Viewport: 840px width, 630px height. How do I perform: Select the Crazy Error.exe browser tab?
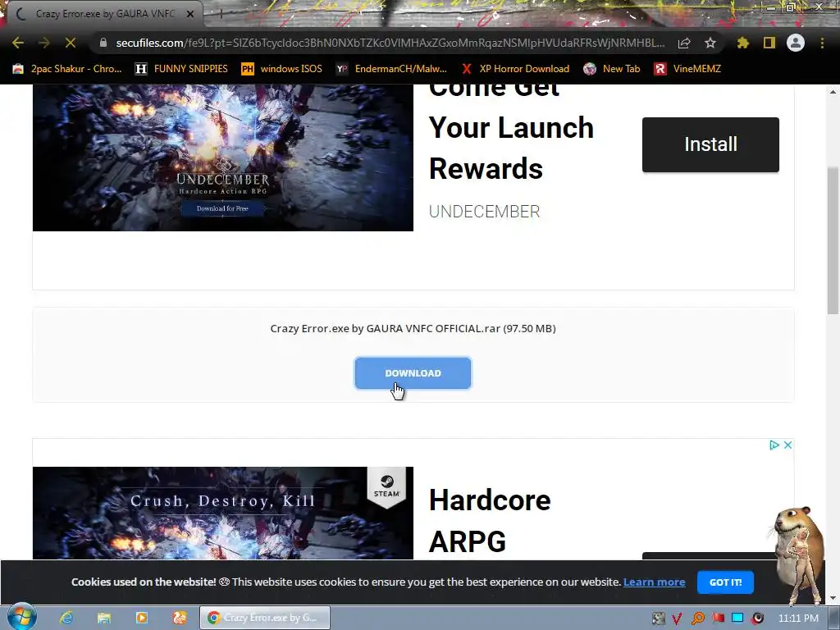coord(105,14)
